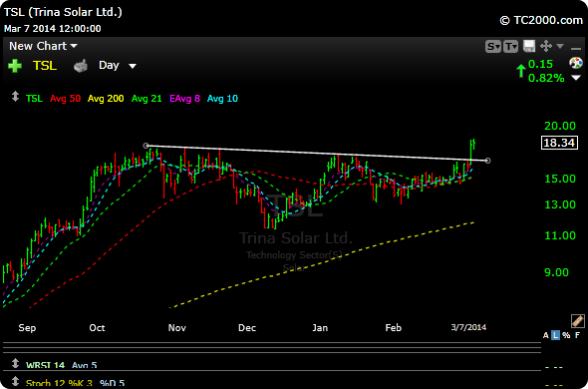This screenshot has width=588, height=389.
Task: Click the 0.82% percent change value
Action: coord(546,78)
